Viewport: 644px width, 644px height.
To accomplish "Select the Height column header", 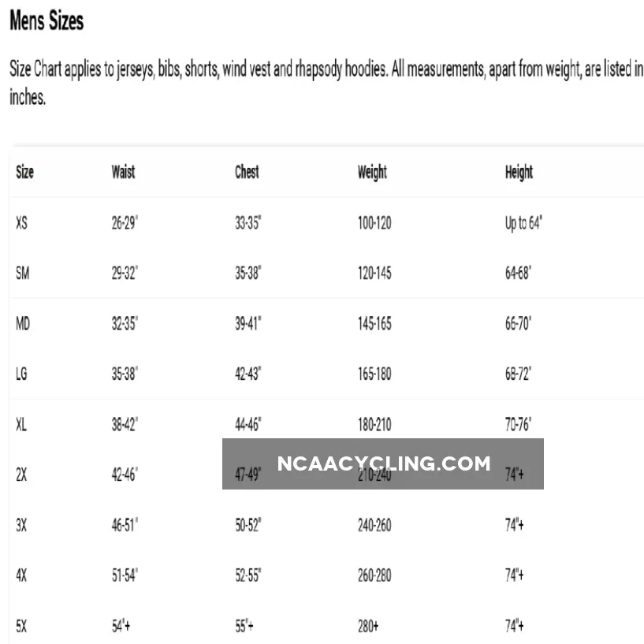I will point(519,172).
